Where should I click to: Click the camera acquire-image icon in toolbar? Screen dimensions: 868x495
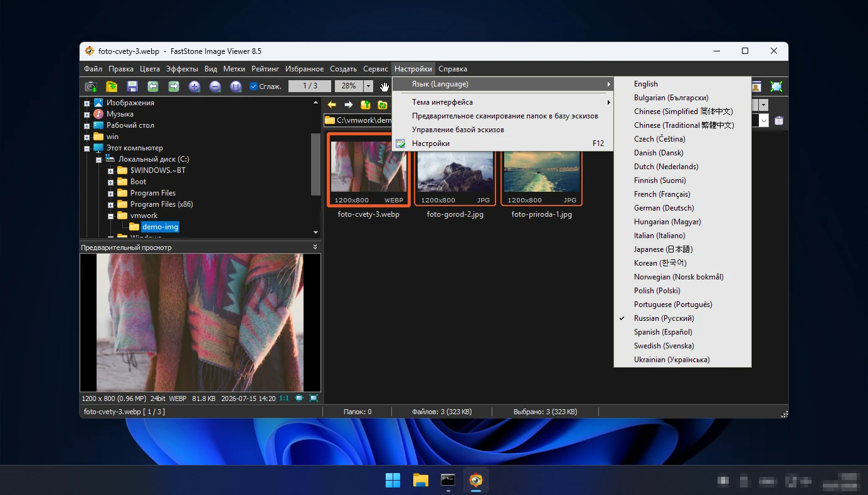(x=91, y=86)
